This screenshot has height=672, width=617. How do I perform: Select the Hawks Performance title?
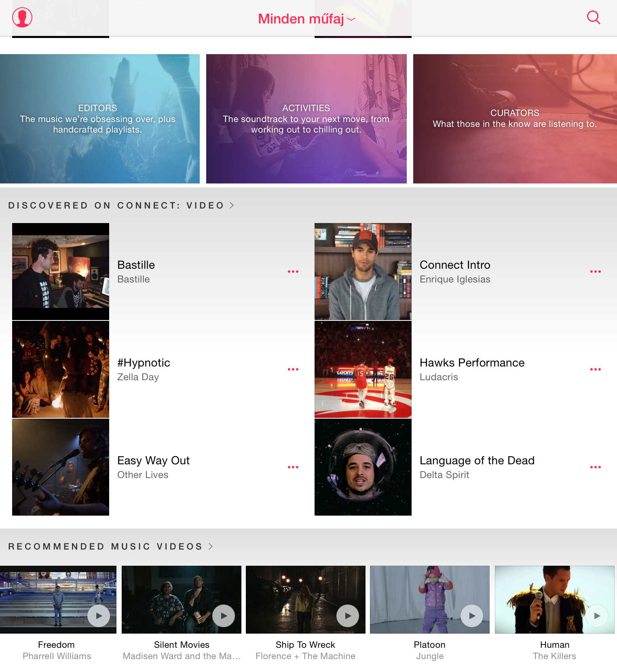click(x=472, y=363)
